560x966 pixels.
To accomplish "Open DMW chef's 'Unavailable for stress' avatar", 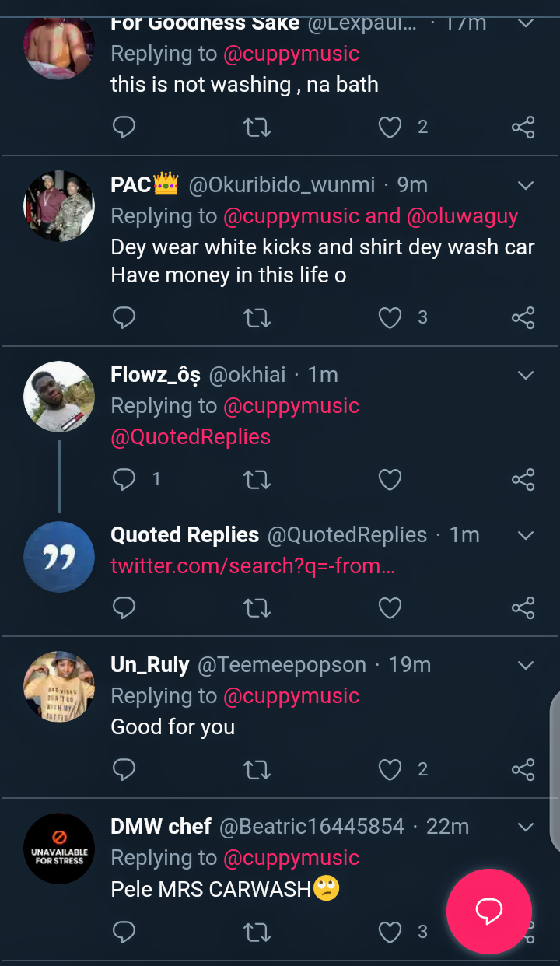I will [59, 849].
